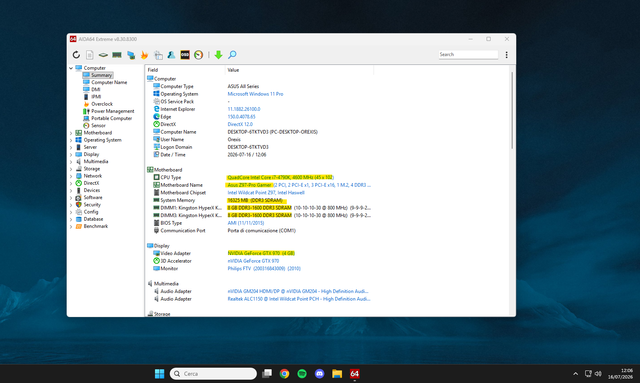Start the System Stability Test flame icon
This screenshot has width=640, height=383.
pyautogui.click(x=144, y=55)
